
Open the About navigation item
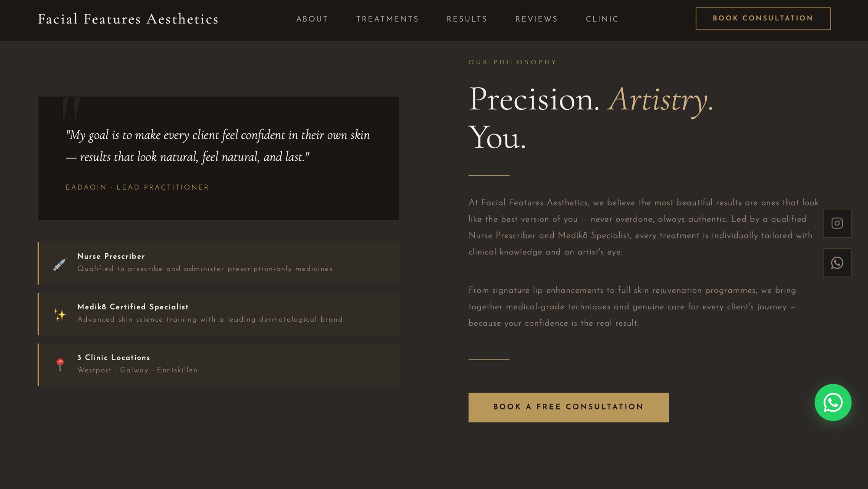coord(312,19)
